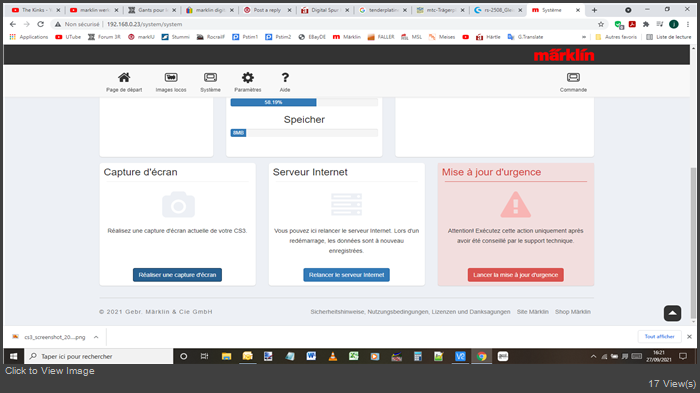Screen dimensions: 700x393
Task: Select the Système navigation icon
Action: pos(210,78)
